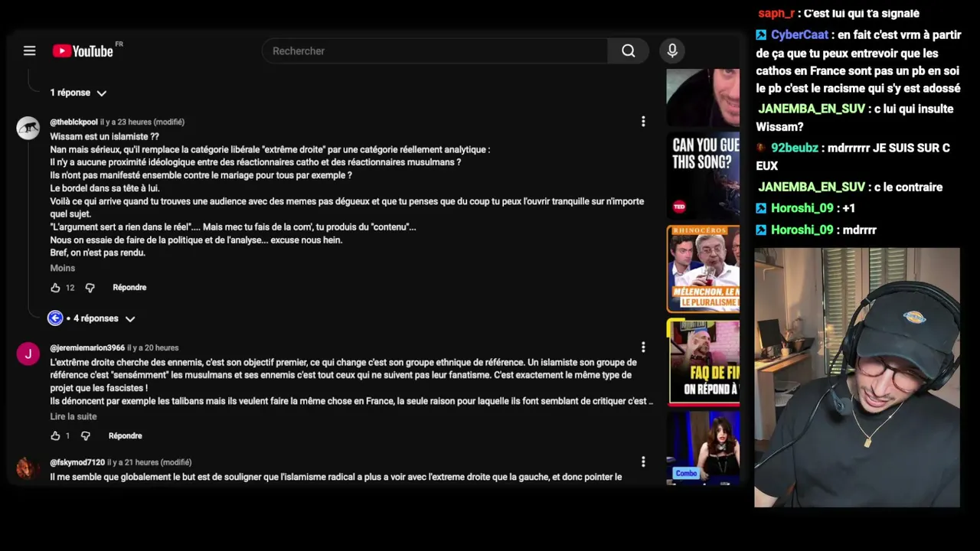Open options menu on @jeremiemarion3966 comment

coord(643,347)
